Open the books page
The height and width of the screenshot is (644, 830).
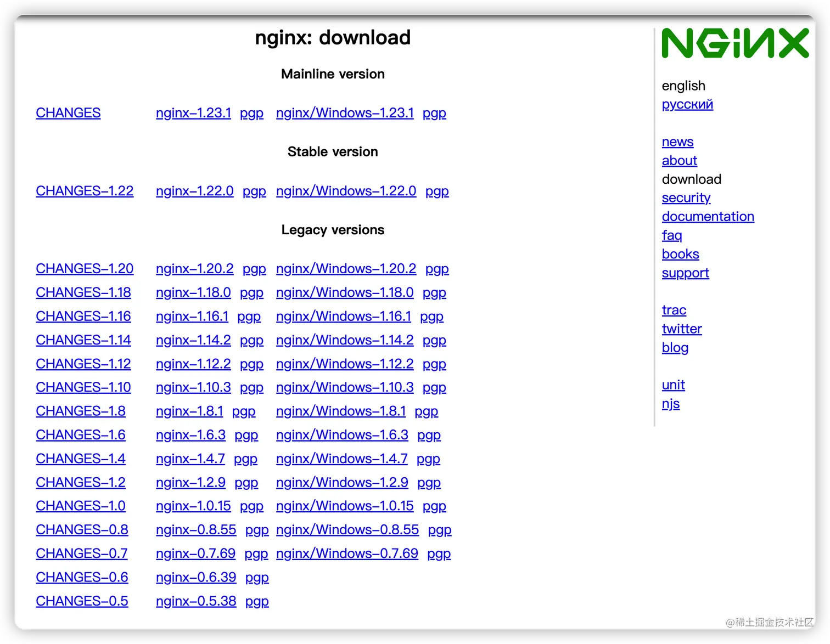(x=680, y=254)
